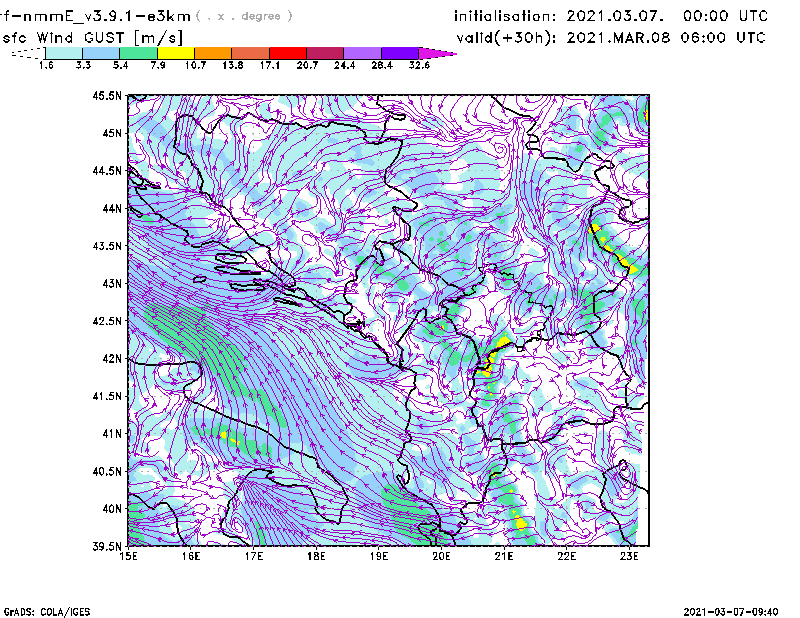Click the 40N latitude label

tap(112, 509)
